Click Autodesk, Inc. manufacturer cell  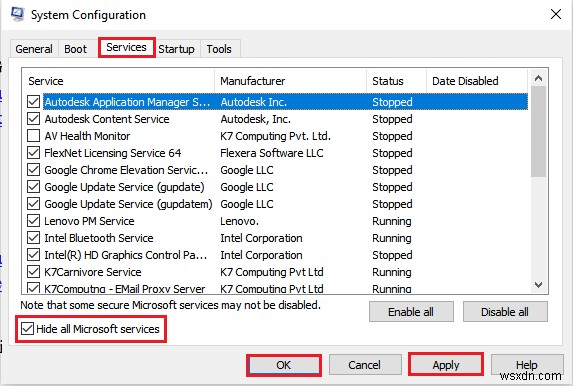(x=256, y=119)
